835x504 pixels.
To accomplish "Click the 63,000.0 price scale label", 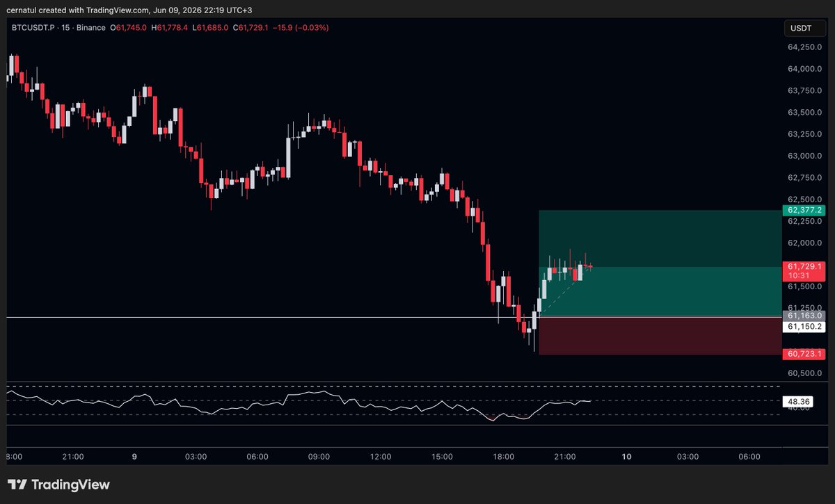I will click(804, 156).
